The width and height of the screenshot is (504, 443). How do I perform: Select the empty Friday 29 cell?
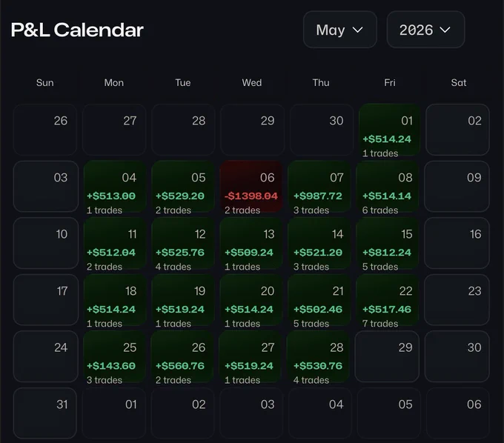(387, 356)
